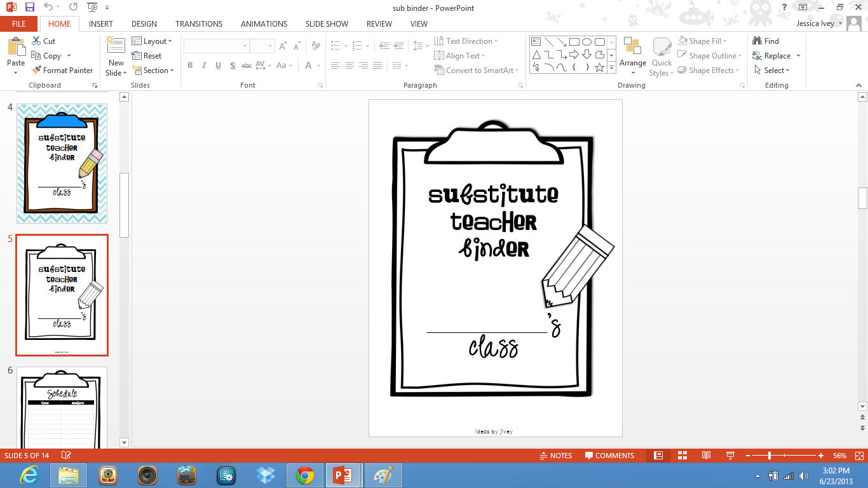The width and height of the screenshot is (868, 488).
Task: Switch to the SLIDE SHOW tab
Action: [x=327, y=24]
